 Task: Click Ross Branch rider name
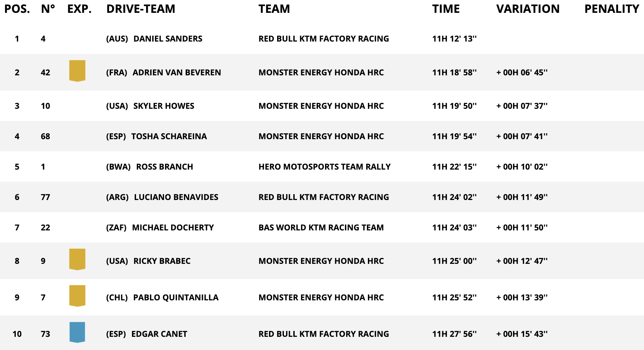point(164,167)
